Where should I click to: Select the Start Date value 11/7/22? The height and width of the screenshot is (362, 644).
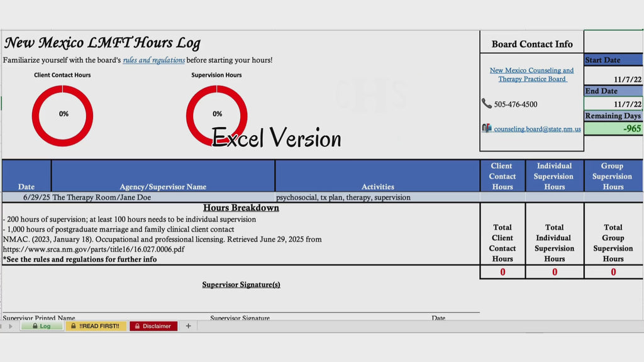[x=613, y=75]
